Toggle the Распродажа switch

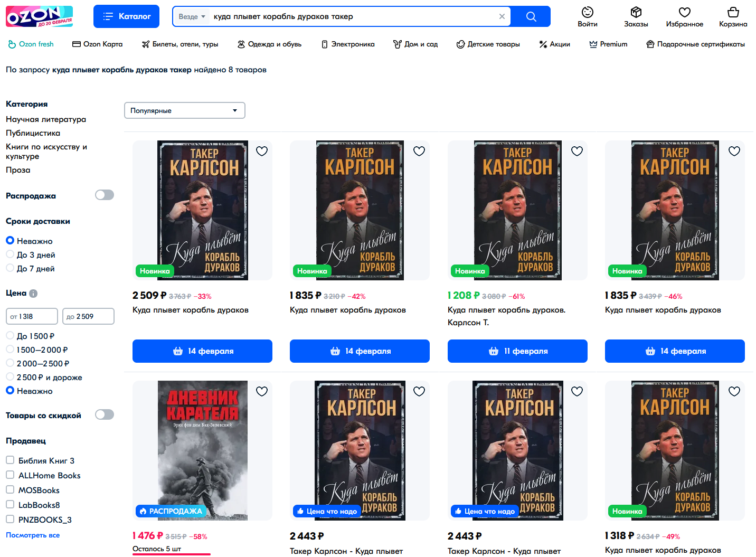coord(105,195)
